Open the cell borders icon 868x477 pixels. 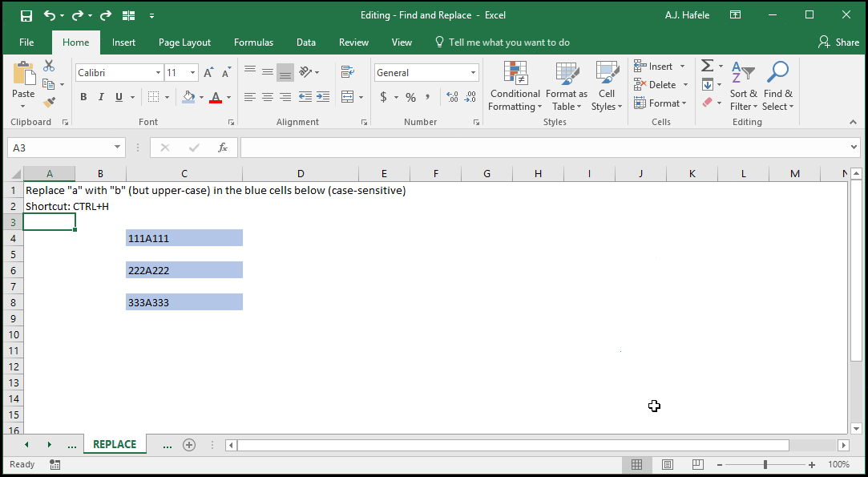pyautogui.click(x=154, y=97)
